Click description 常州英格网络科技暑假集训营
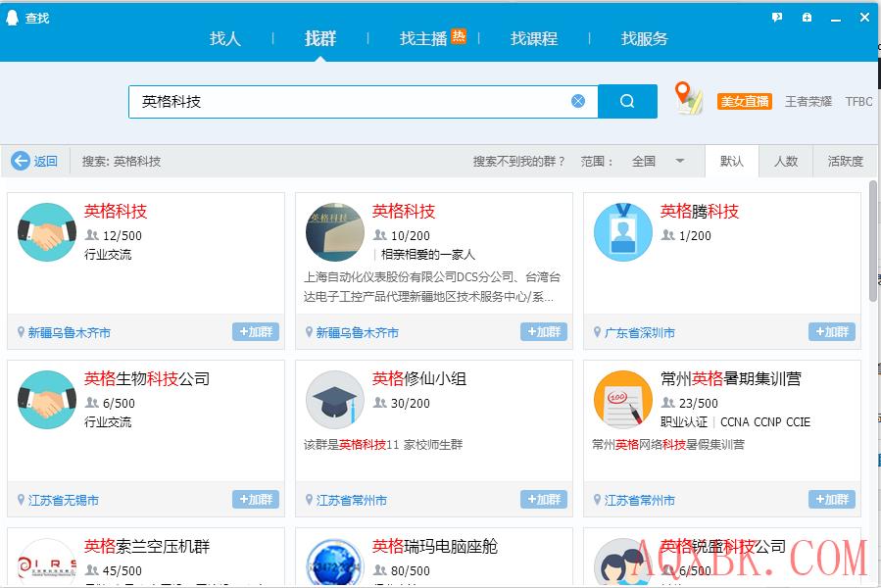The height and width of the screenshot is (588, 881). [x=668, y=445]
